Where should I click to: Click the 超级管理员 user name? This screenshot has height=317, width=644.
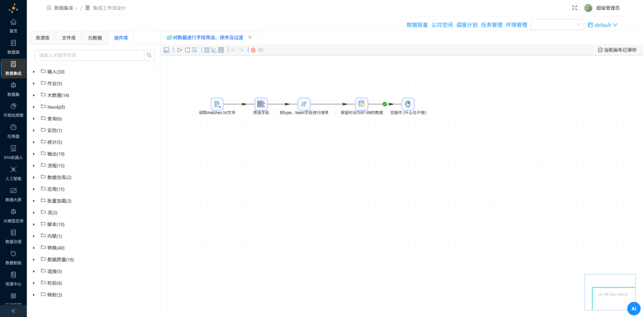608,8
